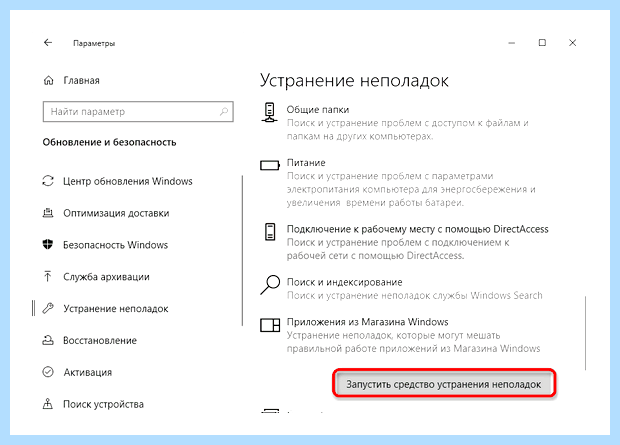Click the back arrow in Параметры
This screenshot has height=445, width=620.
click(48, 43)
